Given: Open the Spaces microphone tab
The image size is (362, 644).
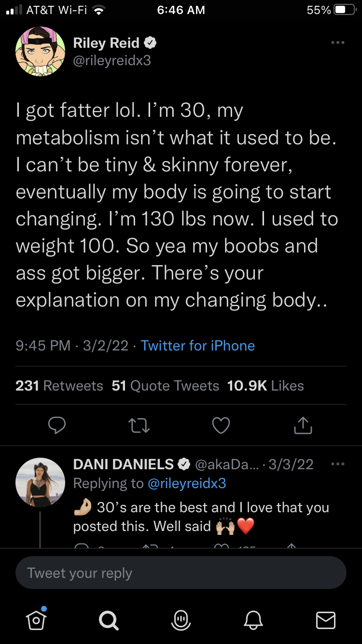Looking at the screenshot, I should (181, 619).
